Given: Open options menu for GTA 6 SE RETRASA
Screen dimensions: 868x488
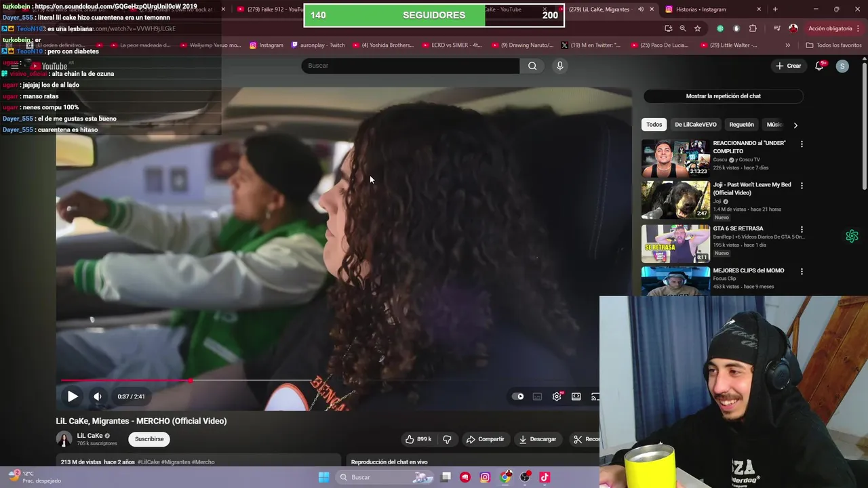Looking at the screenshot, I should (x=802, y=230).
